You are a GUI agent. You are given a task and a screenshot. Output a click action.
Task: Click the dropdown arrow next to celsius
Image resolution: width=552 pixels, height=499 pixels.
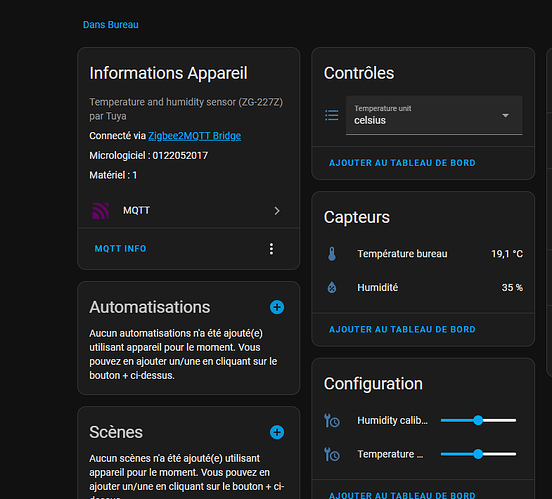point(506,116)
